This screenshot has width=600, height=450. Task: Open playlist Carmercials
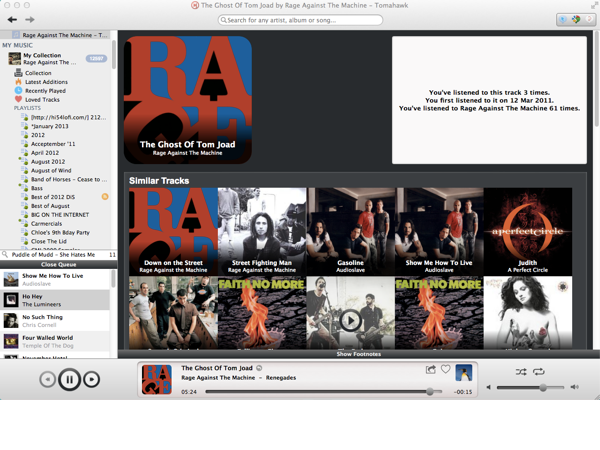point(46,223)
